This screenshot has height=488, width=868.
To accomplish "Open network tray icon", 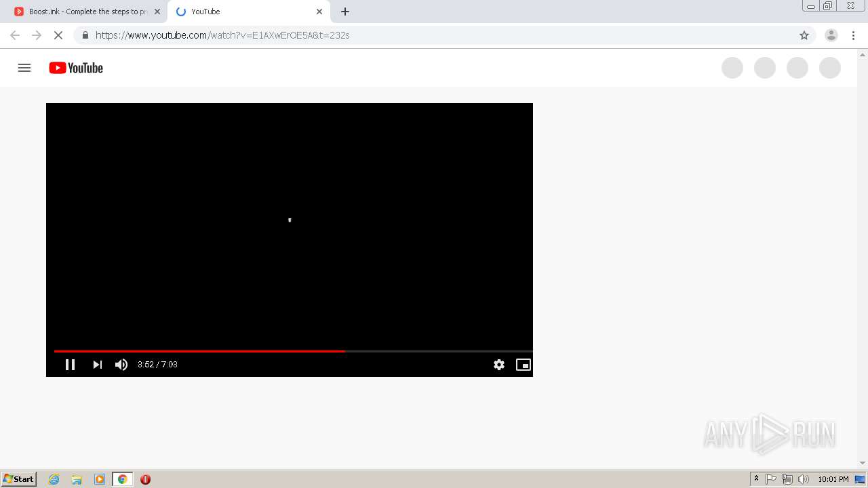I will 787,479.
